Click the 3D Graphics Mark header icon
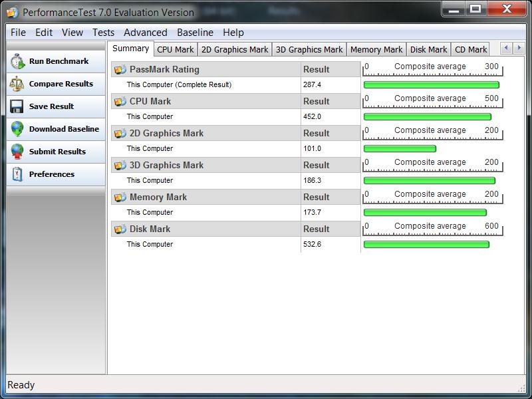This screenshot has width=532, height=399. click(120, 165)
